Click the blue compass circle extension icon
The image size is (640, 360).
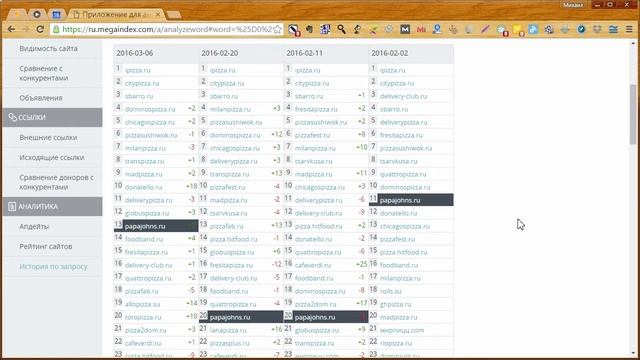coord(581,29)
